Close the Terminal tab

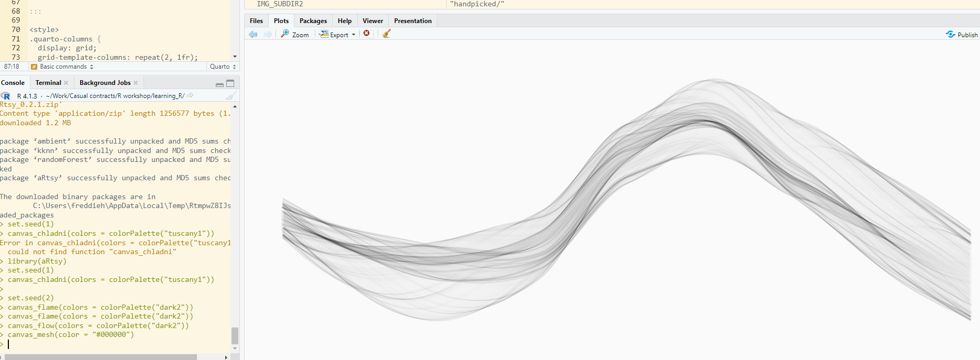tap(66, 83)
